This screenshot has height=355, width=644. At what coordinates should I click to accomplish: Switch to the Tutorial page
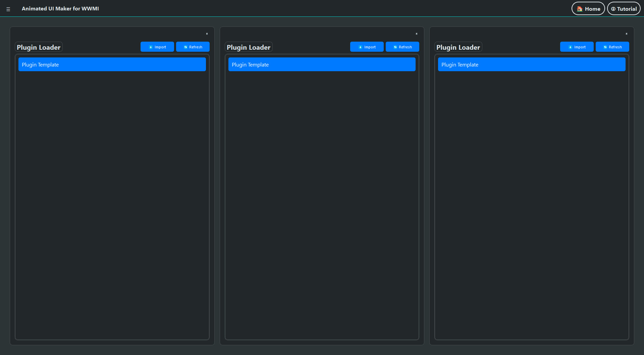(624, 9)
